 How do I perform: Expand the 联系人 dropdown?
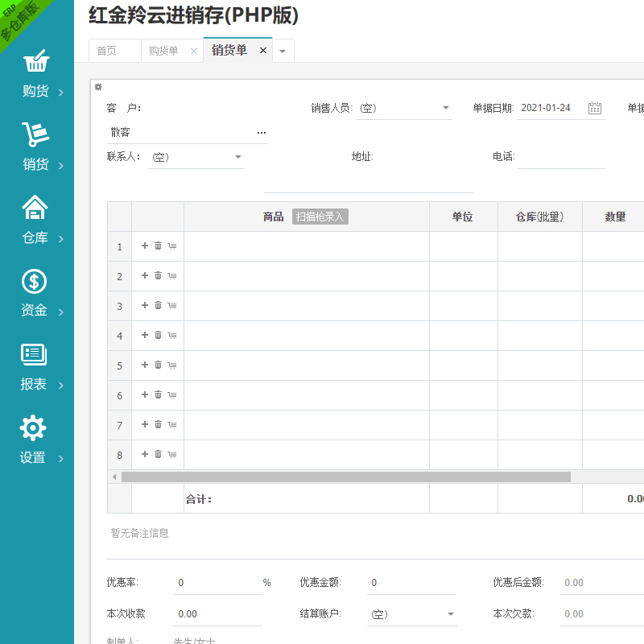click(238, 157)
